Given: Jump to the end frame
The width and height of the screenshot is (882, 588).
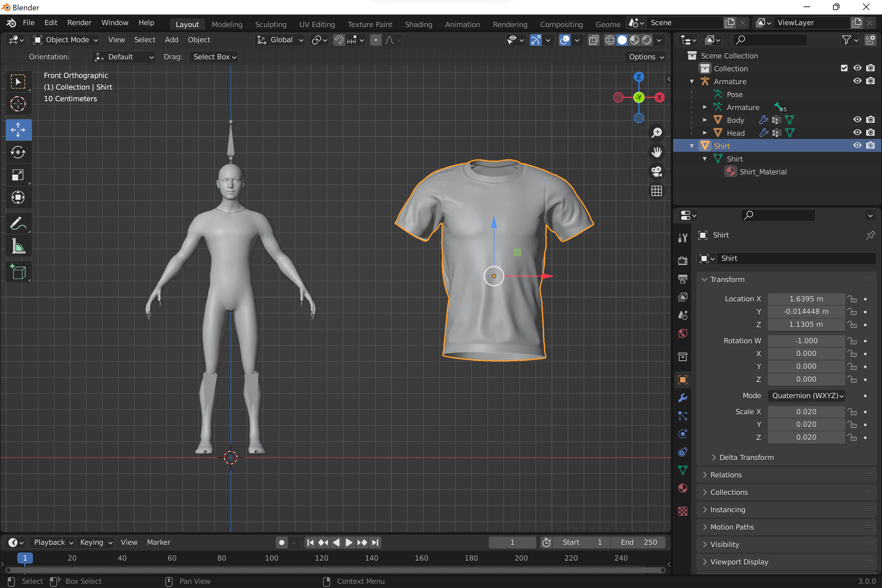Looking at the screenshot, I should [375, 542].
